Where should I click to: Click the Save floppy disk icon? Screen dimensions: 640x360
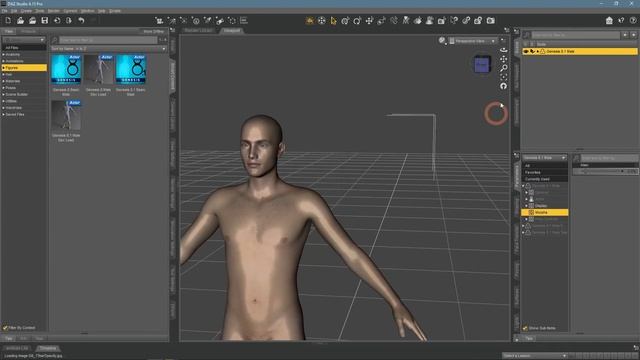coord(45,20)
